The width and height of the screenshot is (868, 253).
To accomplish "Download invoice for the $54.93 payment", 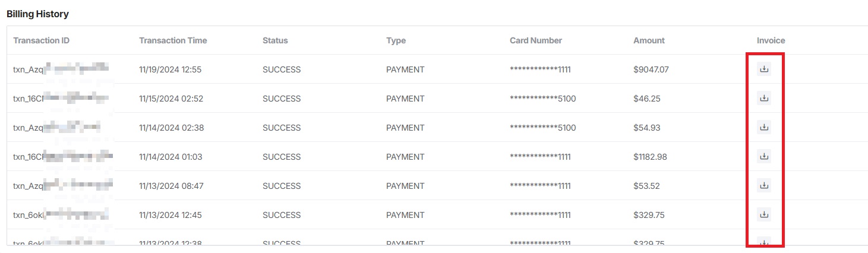I will [764, 128].
